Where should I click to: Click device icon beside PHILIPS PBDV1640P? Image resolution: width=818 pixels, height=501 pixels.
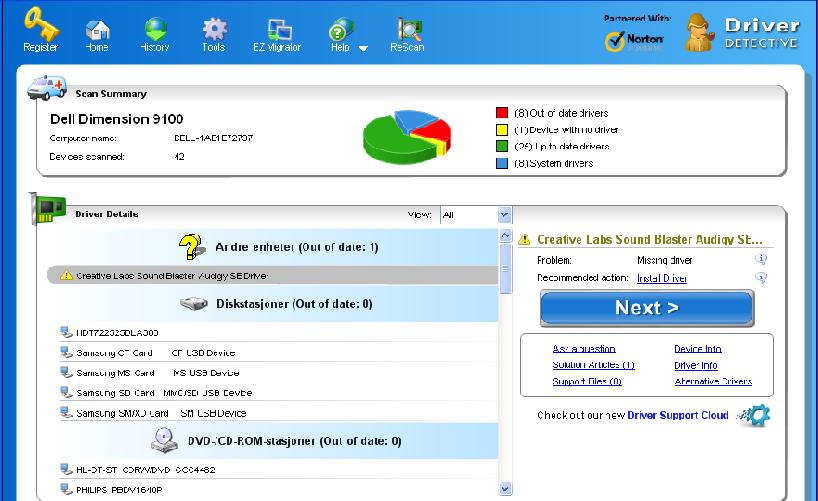tap(66, 489)
